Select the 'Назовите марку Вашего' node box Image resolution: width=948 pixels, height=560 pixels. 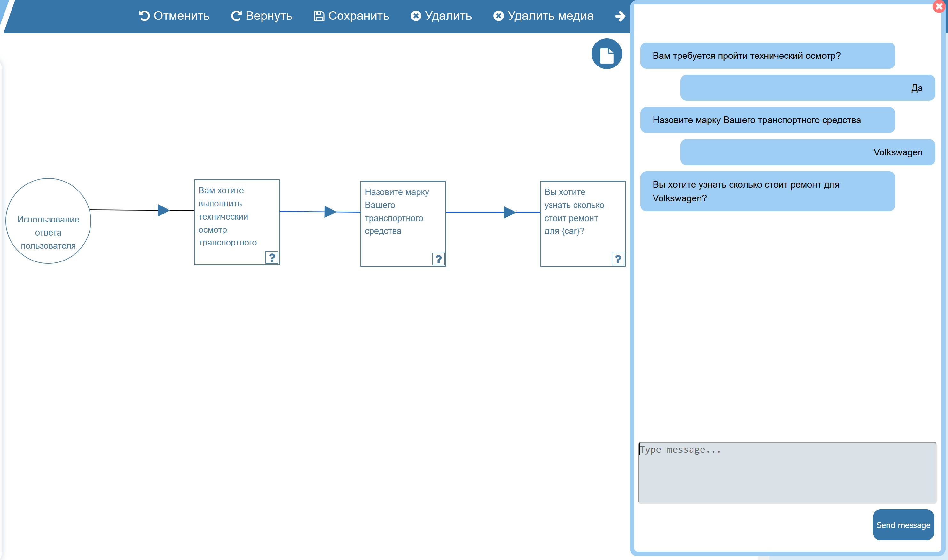click(403, 223)
